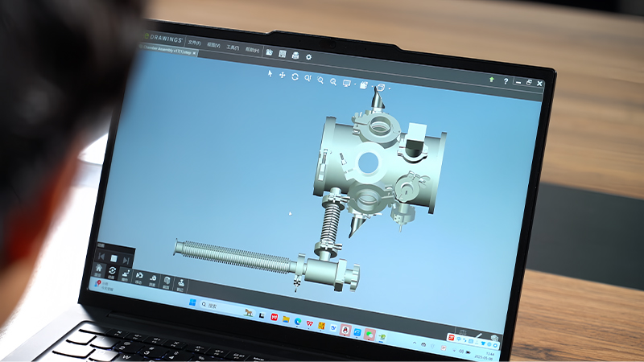Activate the Rotate view tool

pos(295,76)
